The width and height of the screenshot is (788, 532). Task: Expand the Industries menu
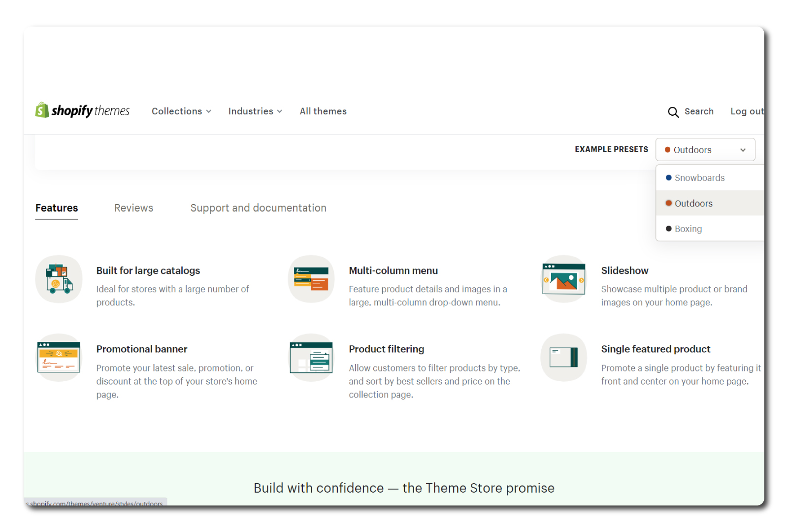pyautogui.click(x=255, y=111)
